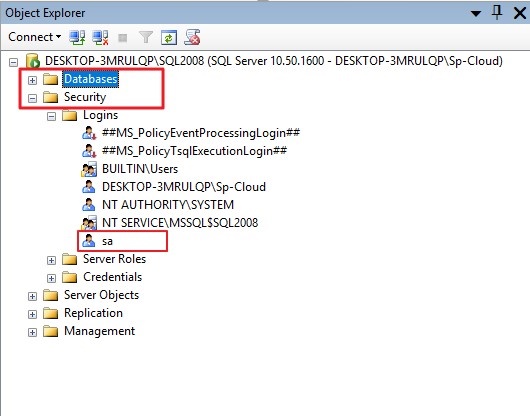Select the NT AUTHORITY\SYSTEM login
This screenshot has height=416, width=530.
coord(168,205)
